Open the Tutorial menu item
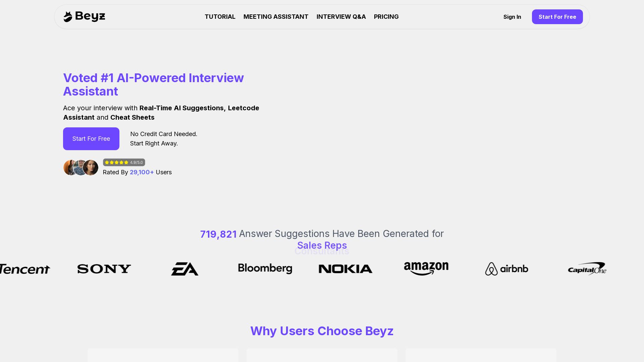This screenshot has width=644, height=362. (220, 17)
